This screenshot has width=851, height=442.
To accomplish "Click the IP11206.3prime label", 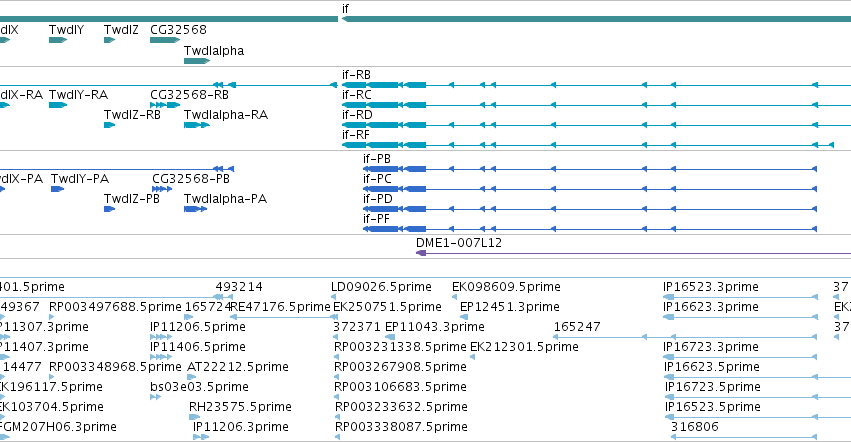I will coord(240,428).
